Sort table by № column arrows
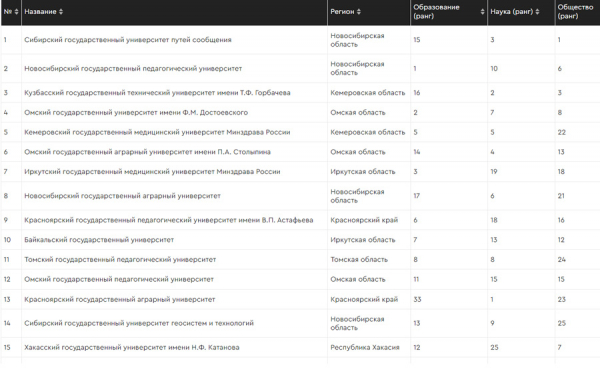The height and width of the screenshot is (369, 600). (16, 11)
